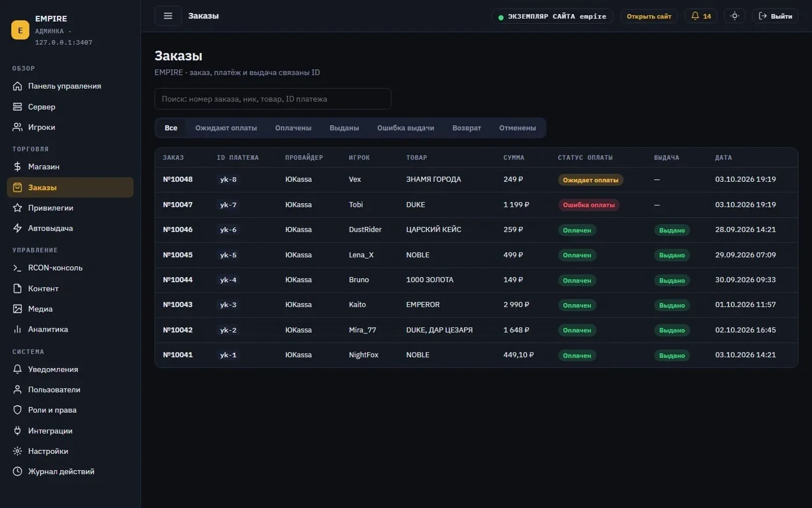The width and height of the screenshot is (812, 508).
Task: Open Магазин dollar icon
Action: click(x=17, y=167)
